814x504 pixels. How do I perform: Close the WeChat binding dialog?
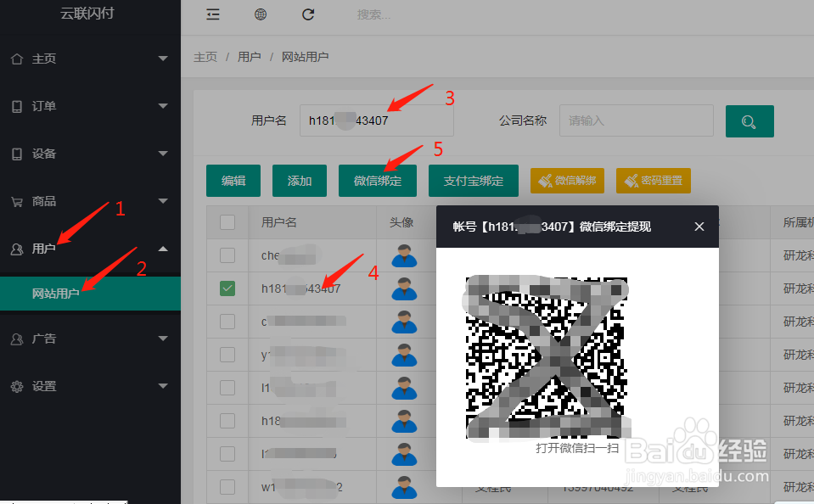pos(699,227)
